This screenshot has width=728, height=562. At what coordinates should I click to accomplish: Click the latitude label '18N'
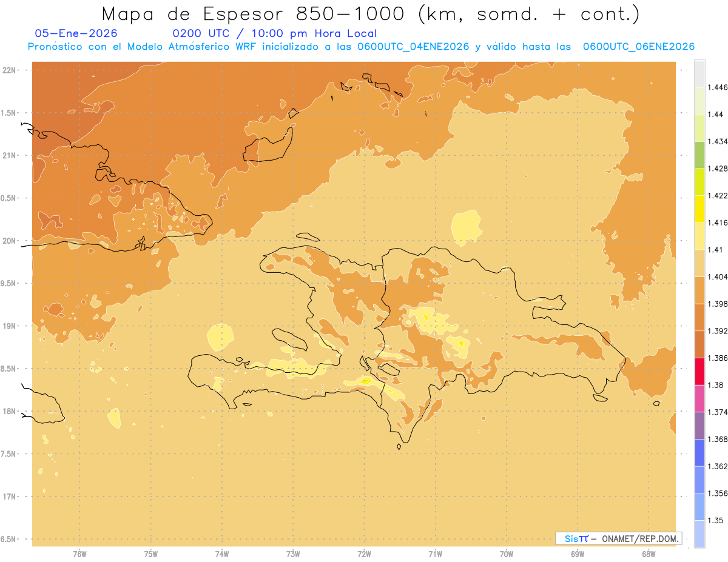[10, 411]
